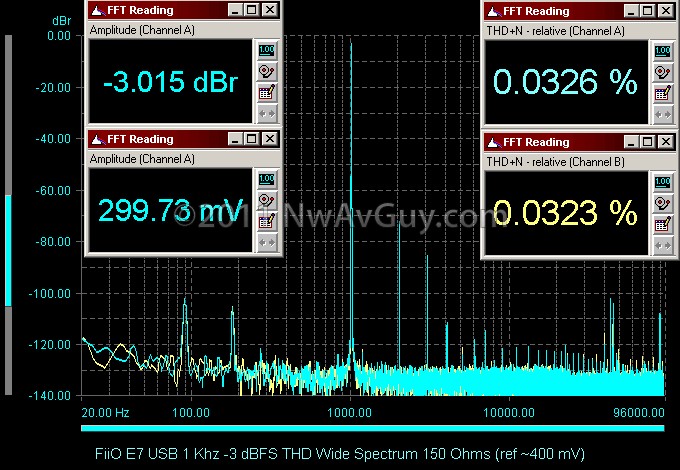Open the notepad-with-pencil icon in -3.015 dBr window

coord(267,93)
